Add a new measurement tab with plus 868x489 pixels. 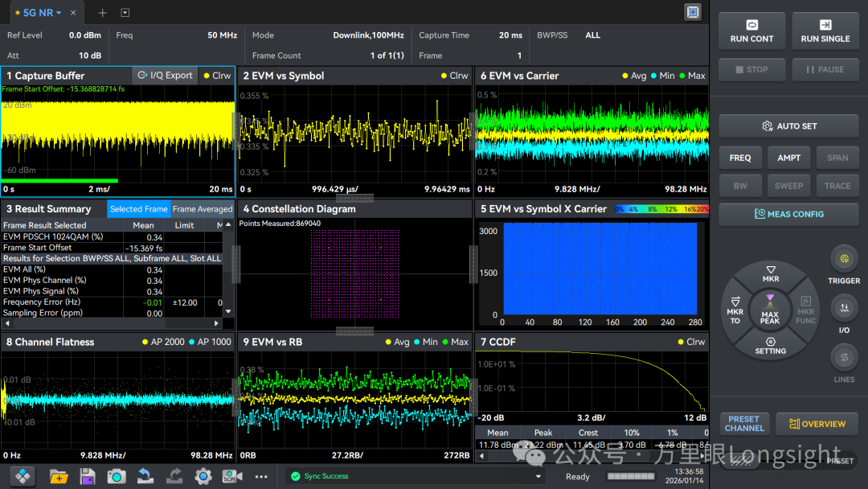102,13
